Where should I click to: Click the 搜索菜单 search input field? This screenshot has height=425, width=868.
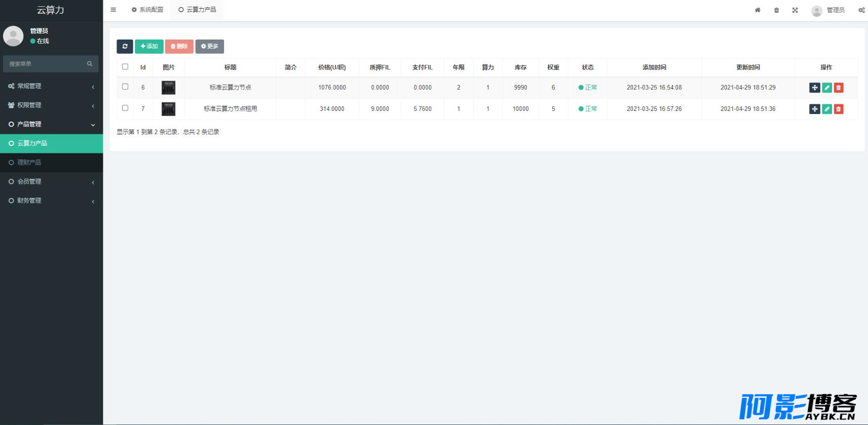pyautogui.click(x=51, y=64)
